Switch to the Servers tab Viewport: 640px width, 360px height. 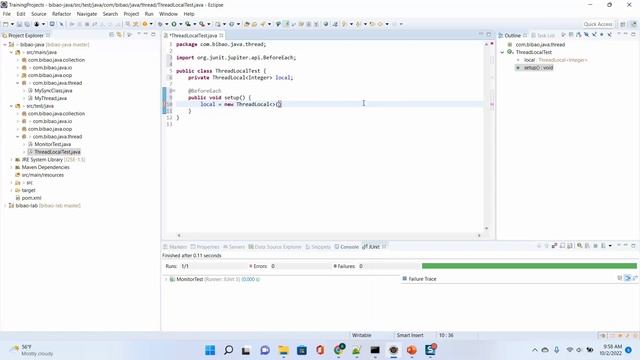coord(234,247)
